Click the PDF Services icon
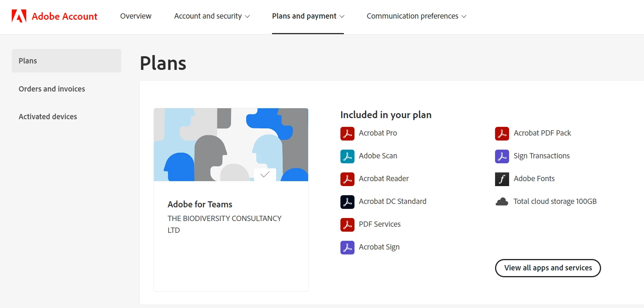644x308 pixels. tap(347, 224)
